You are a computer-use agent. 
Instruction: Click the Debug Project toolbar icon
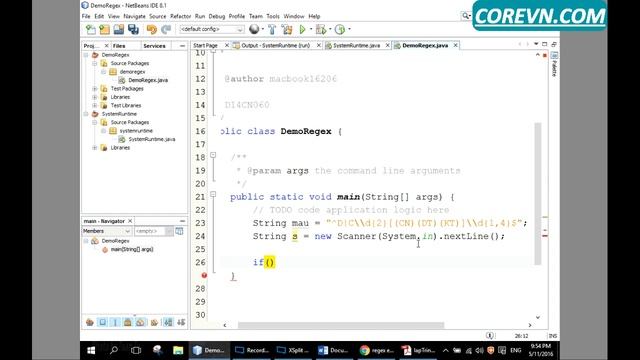tap(321, 29)
